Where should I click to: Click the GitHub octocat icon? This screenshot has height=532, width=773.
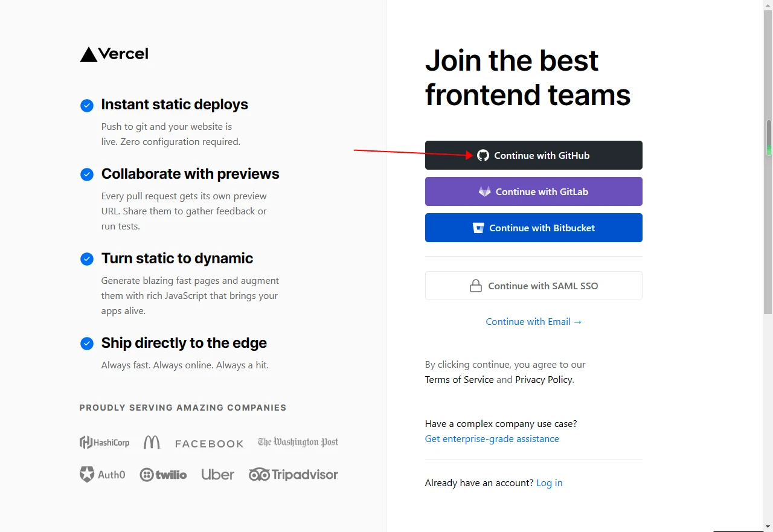tap(483, 155)
